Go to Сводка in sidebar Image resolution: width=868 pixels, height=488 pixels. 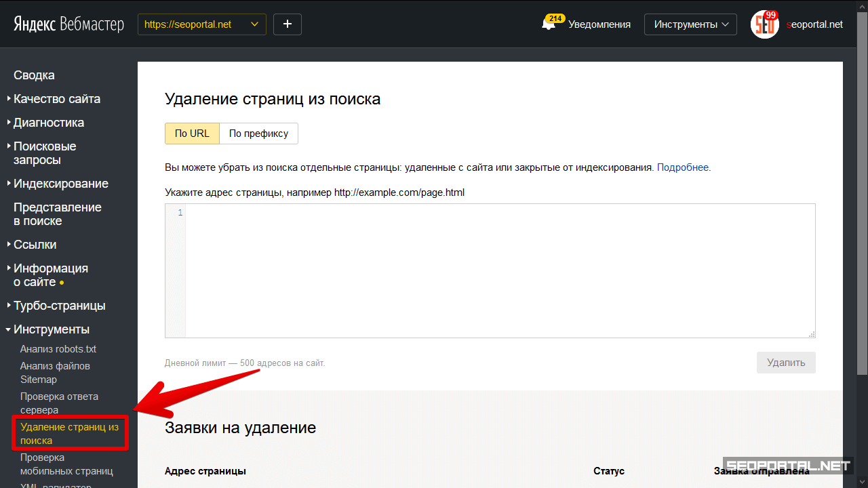click(34, 75)
